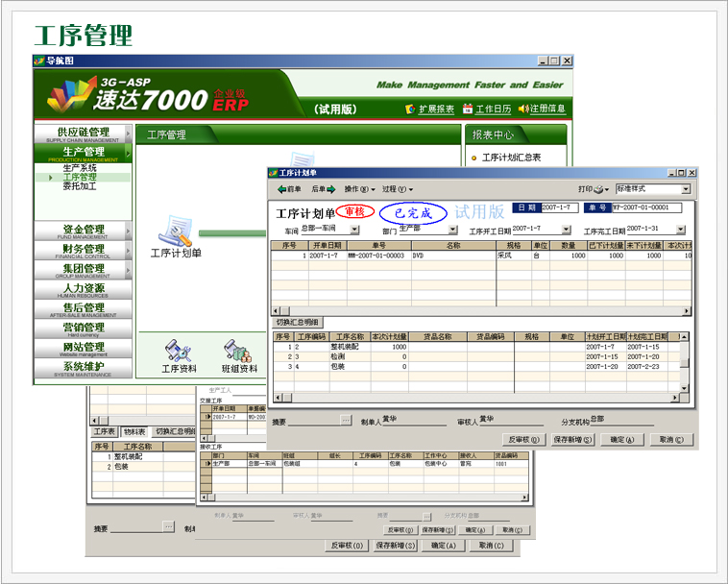Expand the 部门 dropdown
Screen dimensions: 728x584
[453, 230]
